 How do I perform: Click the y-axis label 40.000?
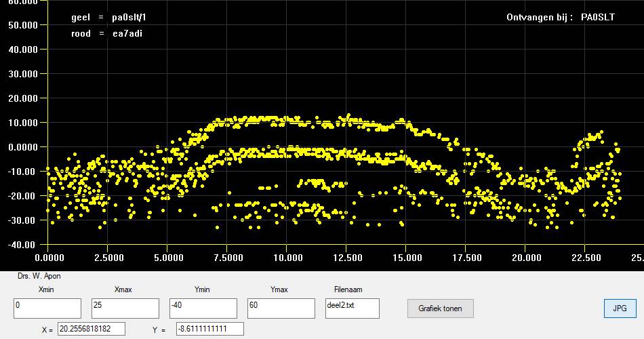23,49
